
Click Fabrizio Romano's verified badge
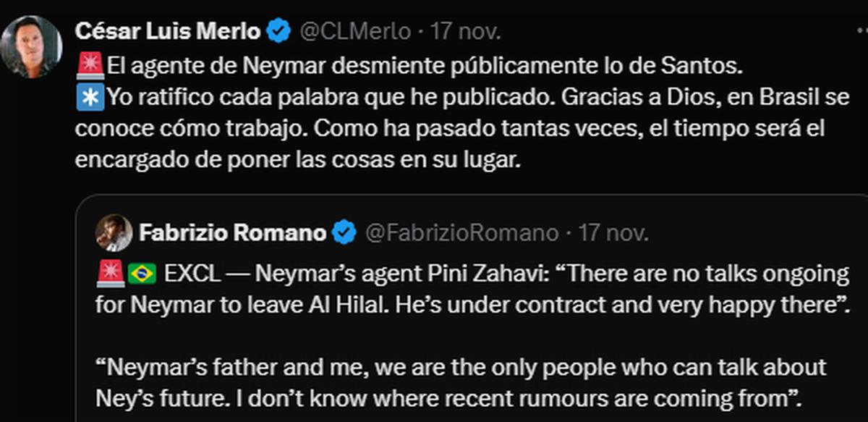pyautogui.click(x=344, y=233)
